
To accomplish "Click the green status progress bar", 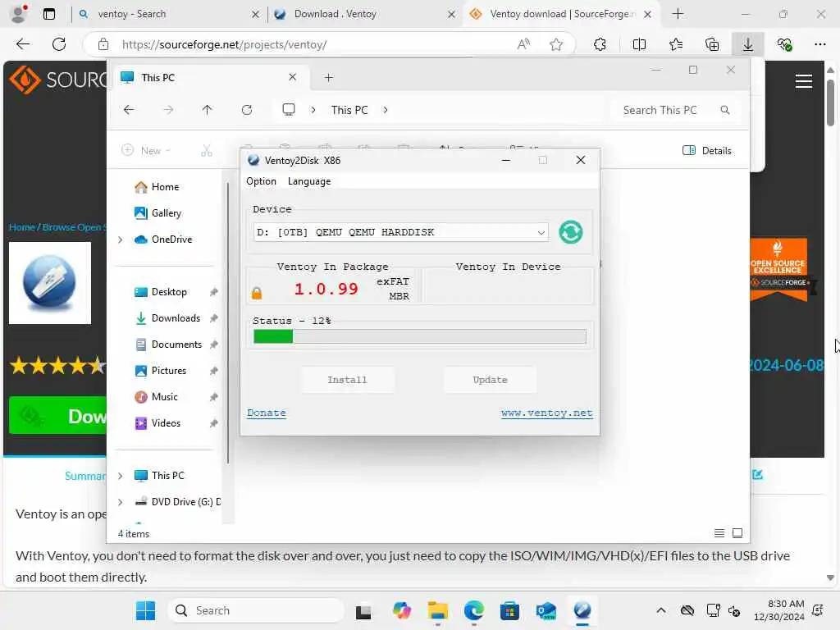I will point(419,336).
